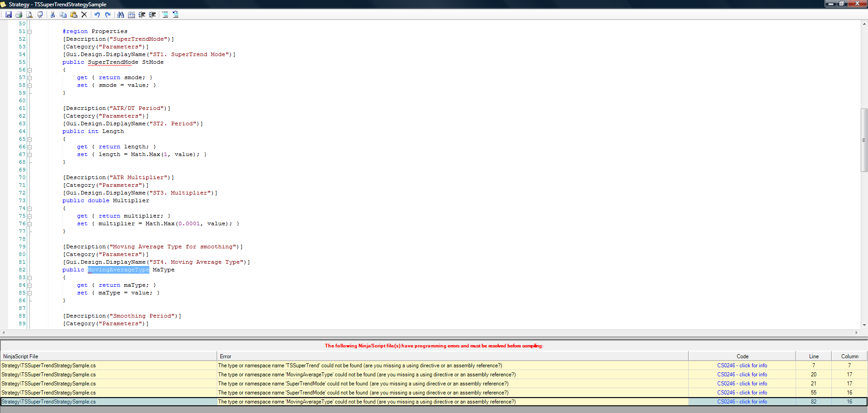Viewport: 868px width, 413px height.
Task: Collapse the multiplier setter at line 76
Action: tap(29, 224)
